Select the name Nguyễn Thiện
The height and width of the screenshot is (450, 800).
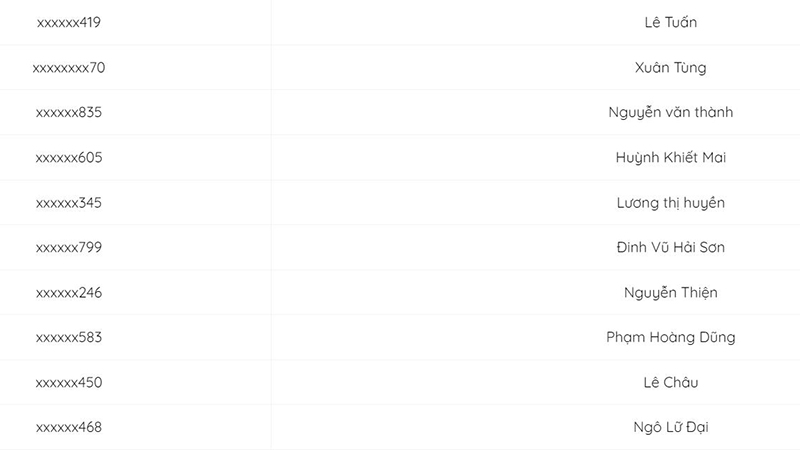pos(670,293)
